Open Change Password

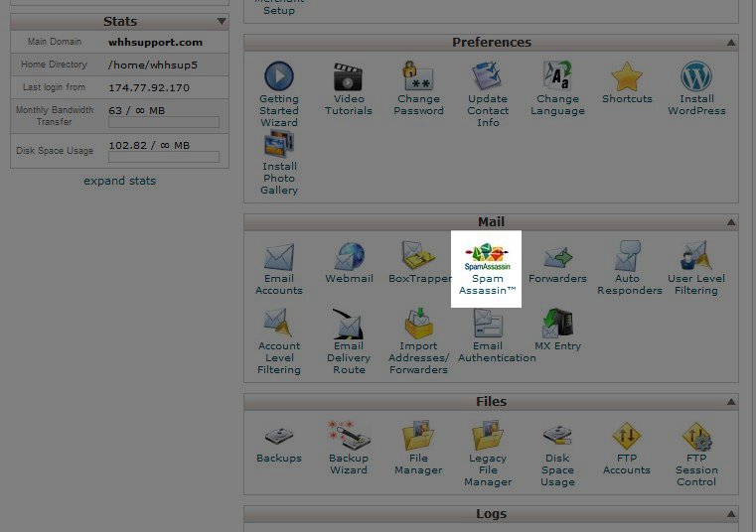click(x=418, y=85)
